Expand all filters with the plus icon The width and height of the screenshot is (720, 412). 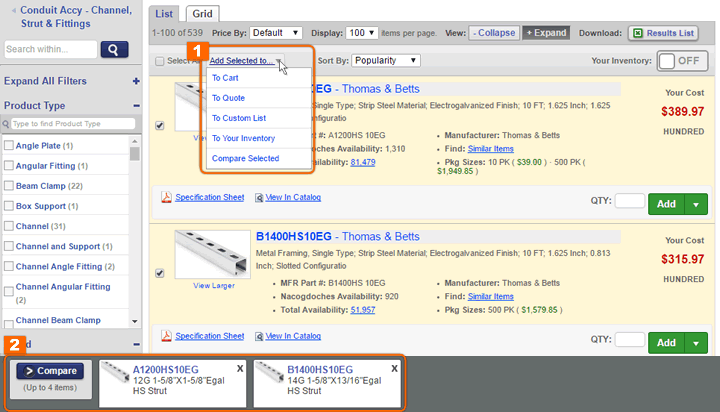click(136, 81)
